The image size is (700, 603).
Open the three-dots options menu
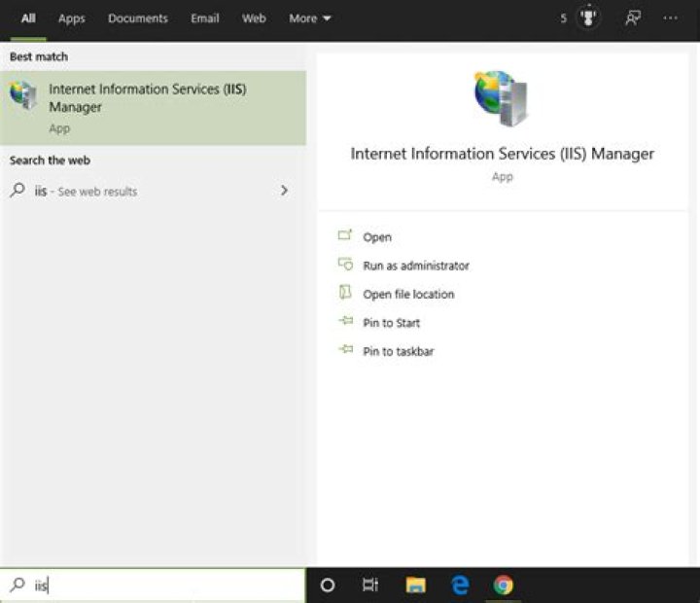[670, 18]
